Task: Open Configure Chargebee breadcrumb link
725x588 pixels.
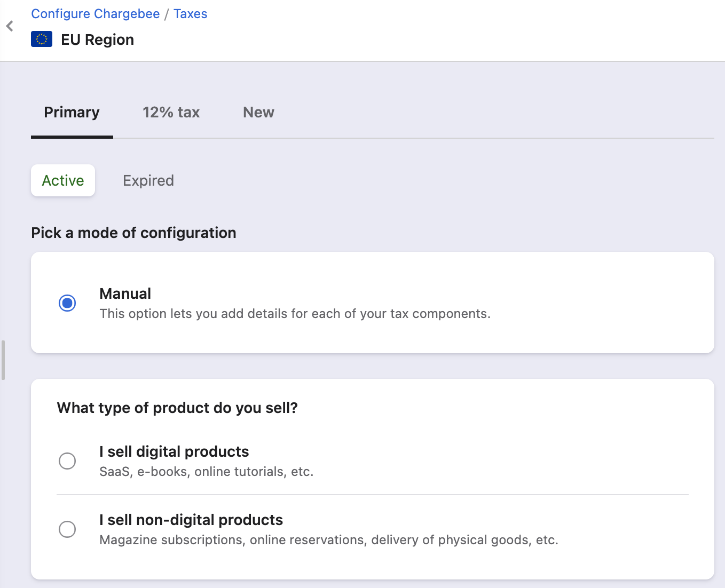Action: [96, 14]
